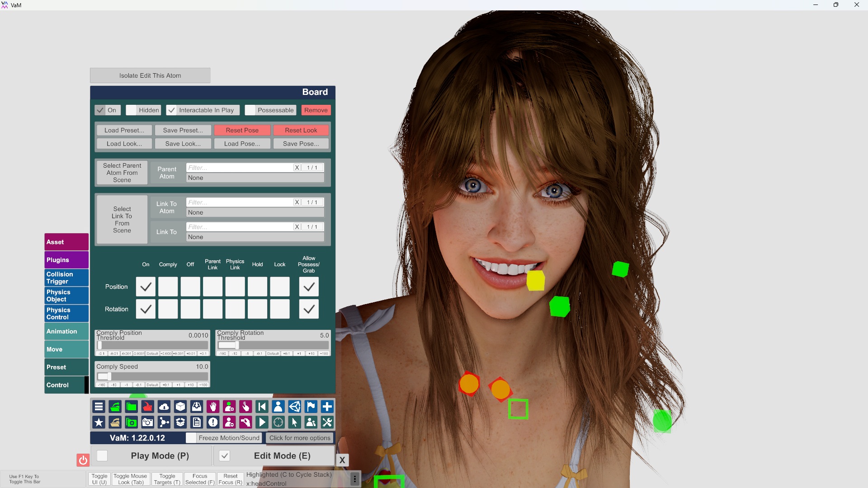Switch to Collision Trigger tab
This screenshot has width=868, height=488.
click(x=66, y=278)
